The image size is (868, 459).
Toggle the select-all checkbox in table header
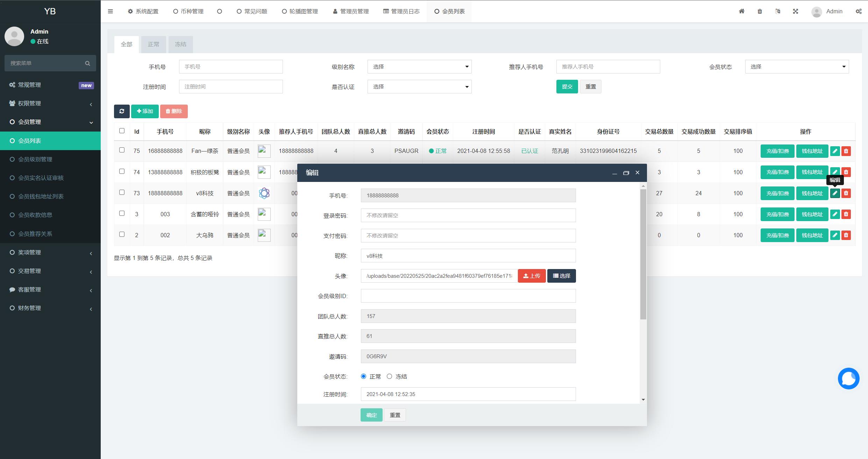tap(122, 131)
